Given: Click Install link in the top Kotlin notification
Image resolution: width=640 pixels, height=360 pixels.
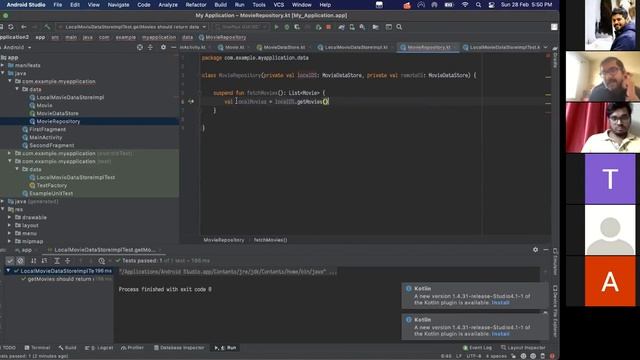Looking at the screenshot, I should point(500,303).
